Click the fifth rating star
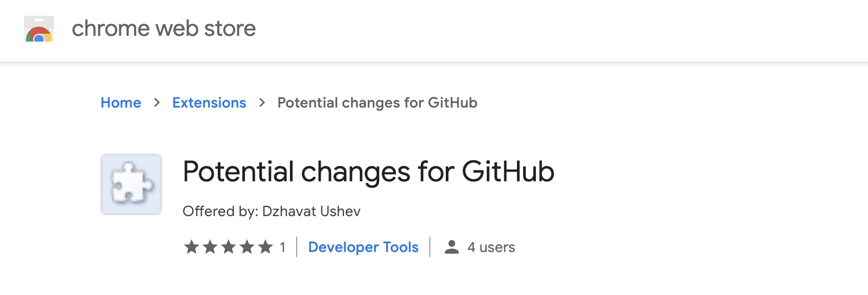Viewport: 868px width, 295px height. (265, 247)
